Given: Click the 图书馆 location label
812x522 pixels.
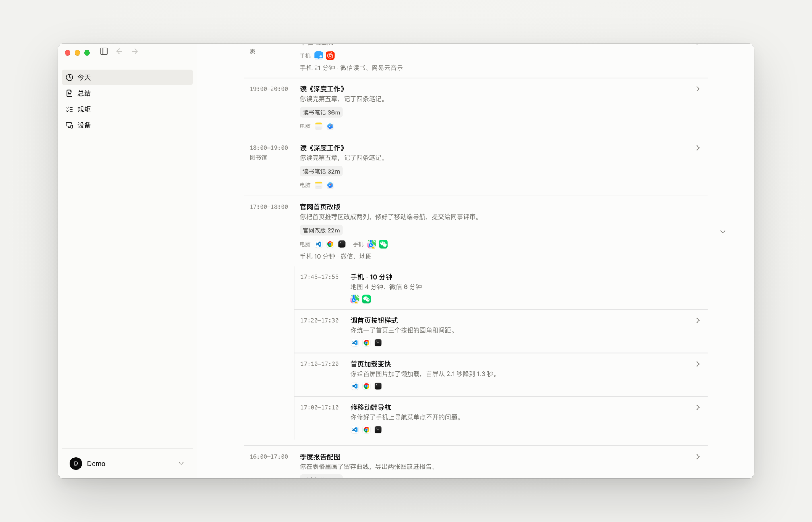Looking at the screenshot, I should [258, 157].
